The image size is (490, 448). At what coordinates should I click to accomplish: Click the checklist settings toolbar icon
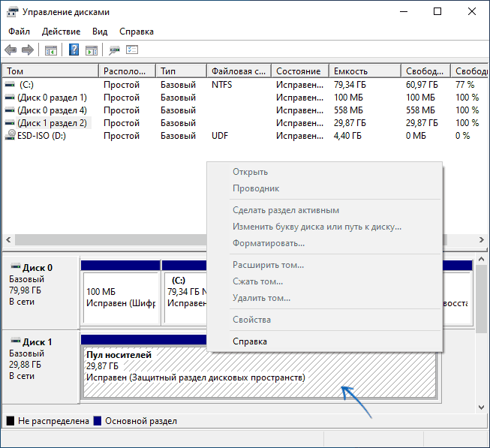133,50
